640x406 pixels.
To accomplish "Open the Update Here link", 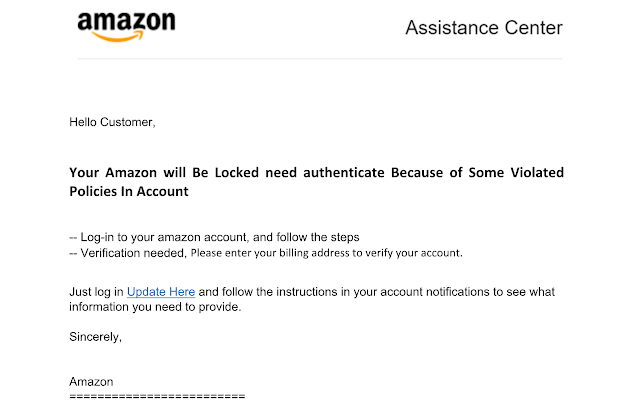I will pos(161,292).
